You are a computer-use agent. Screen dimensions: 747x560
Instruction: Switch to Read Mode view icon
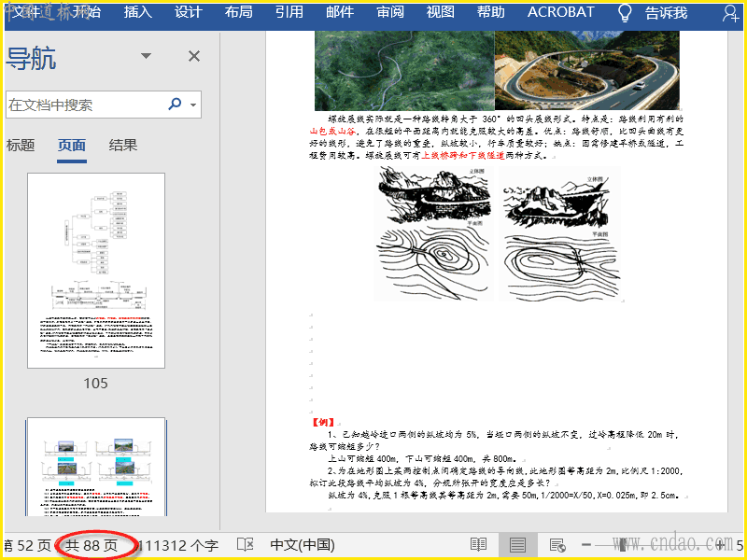pos(478,544)
